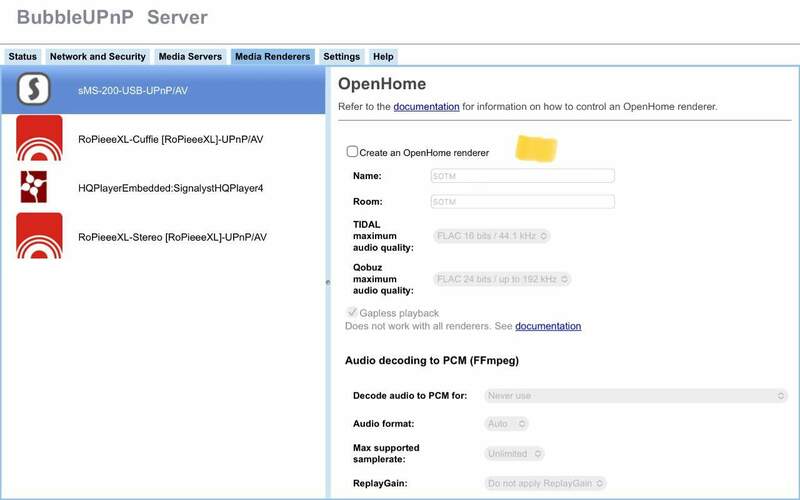Open the Help tab
The height and width of the screenshot is (500, 800).
pos(383,57)
